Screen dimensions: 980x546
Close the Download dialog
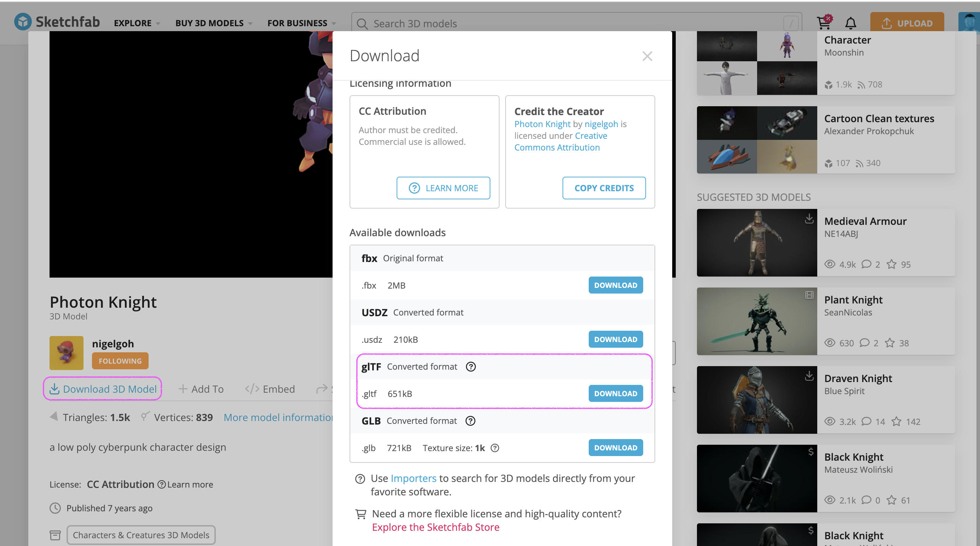pyautogui.click(x=647, y=56)
